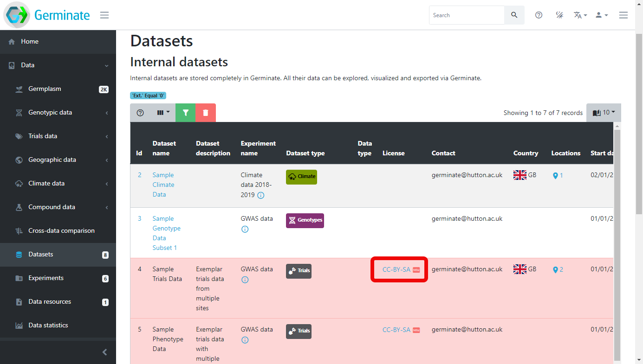The height and width of the screenshot is (364, 643).
Task: Click the info icon under Climate data 2018-2019
Action: (261, 195)
